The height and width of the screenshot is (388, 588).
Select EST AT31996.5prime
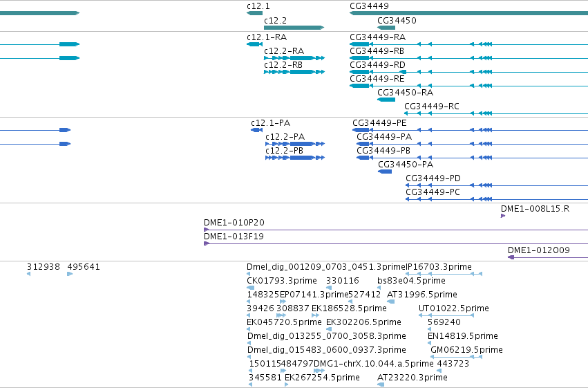[x=422, y=295]
